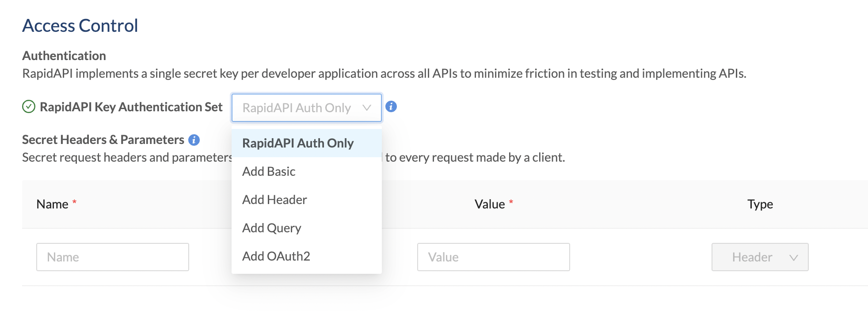The height and width of the screenshot is (333, 868).
Task: Click the Access Control heading
Action: [80, 26]
